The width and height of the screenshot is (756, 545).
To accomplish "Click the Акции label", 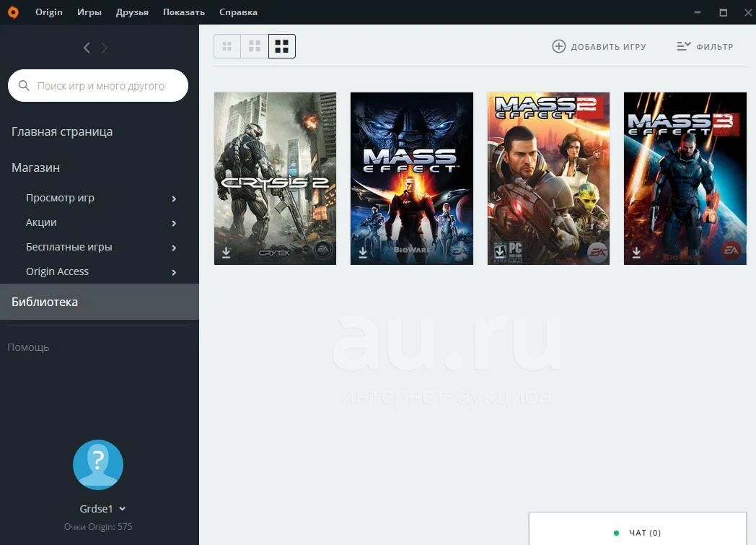I will tap(41, 222).
